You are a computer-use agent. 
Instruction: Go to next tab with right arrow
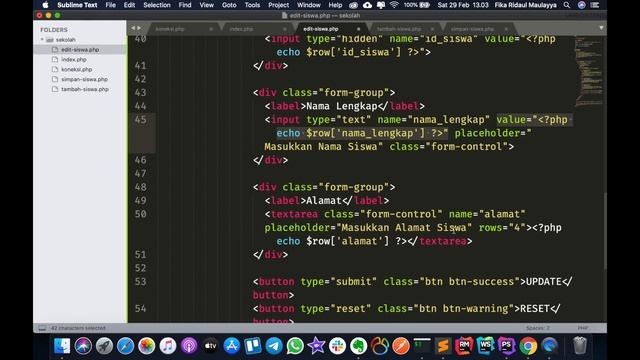tap(140, 28)
